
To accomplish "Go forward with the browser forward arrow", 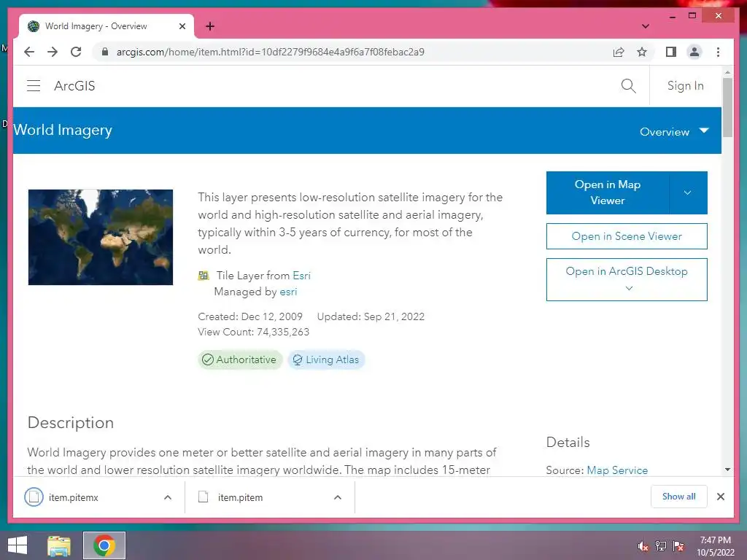I will point(53,52).
